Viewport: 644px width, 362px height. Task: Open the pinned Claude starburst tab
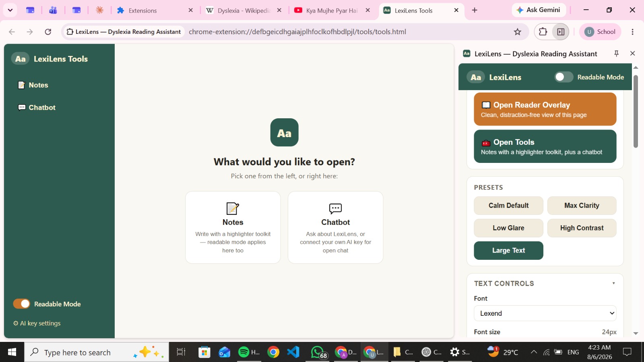tap(100, 10)
